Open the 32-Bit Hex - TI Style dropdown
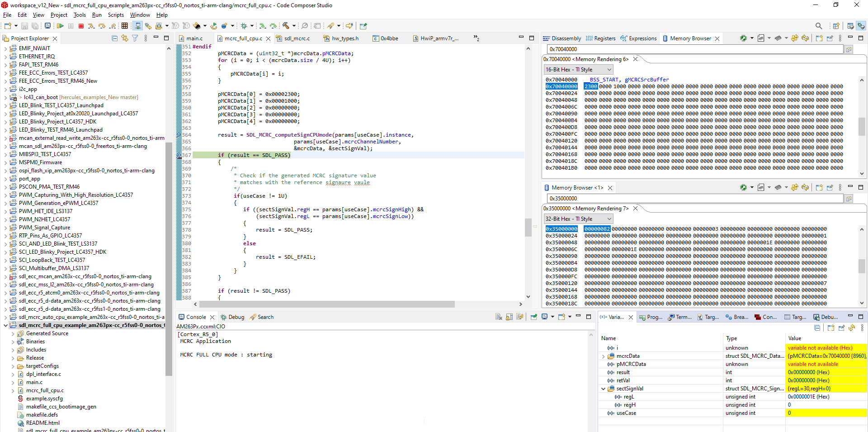The image size is (868, 432). pyautogui.click(x=578, y=219)
